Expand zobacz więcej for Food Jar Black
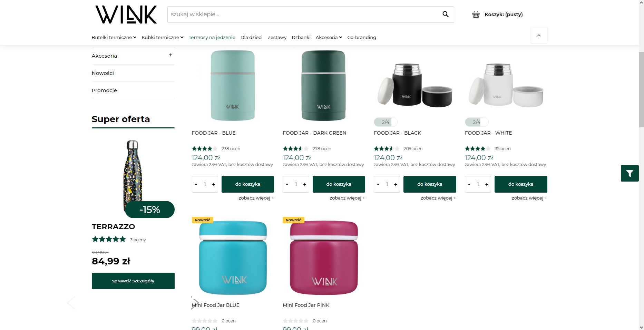 click(438, 198)
